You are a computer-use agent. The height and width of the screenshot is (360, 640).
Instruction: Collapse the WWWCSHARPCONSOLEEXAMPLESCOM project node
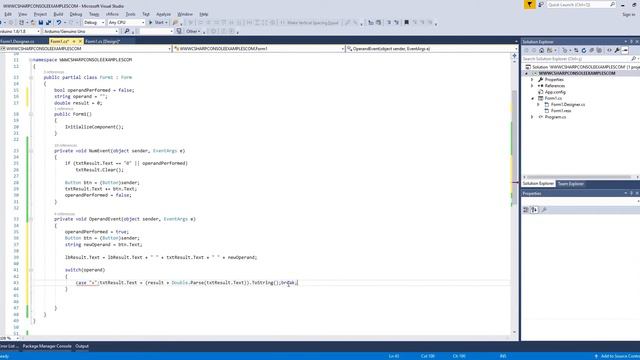[x=527, y=73]
